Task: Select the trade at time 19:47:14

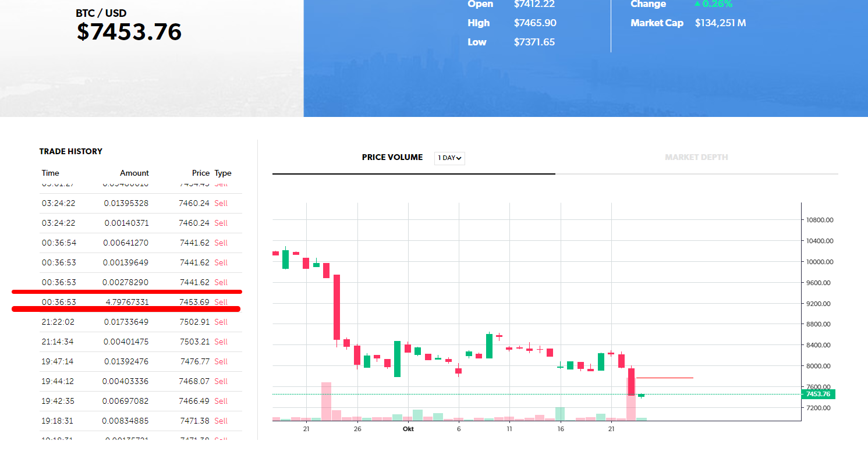Action: coord(58,361)
